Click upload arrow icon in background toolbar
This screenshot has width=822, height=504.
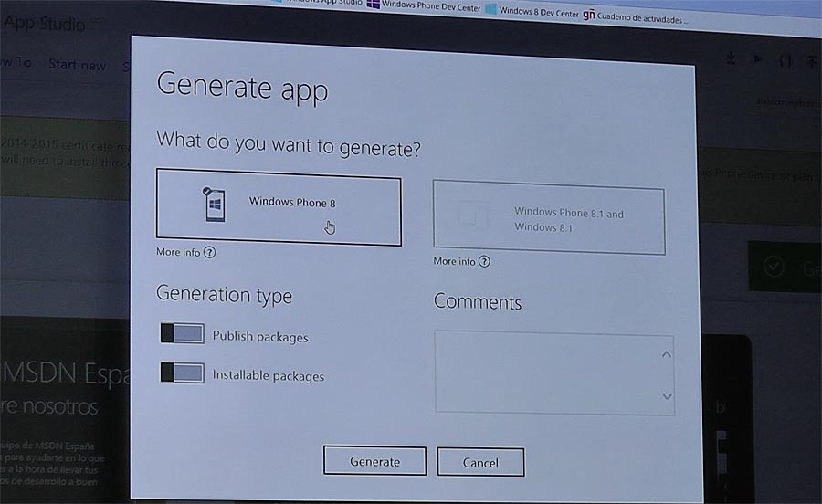812,62
